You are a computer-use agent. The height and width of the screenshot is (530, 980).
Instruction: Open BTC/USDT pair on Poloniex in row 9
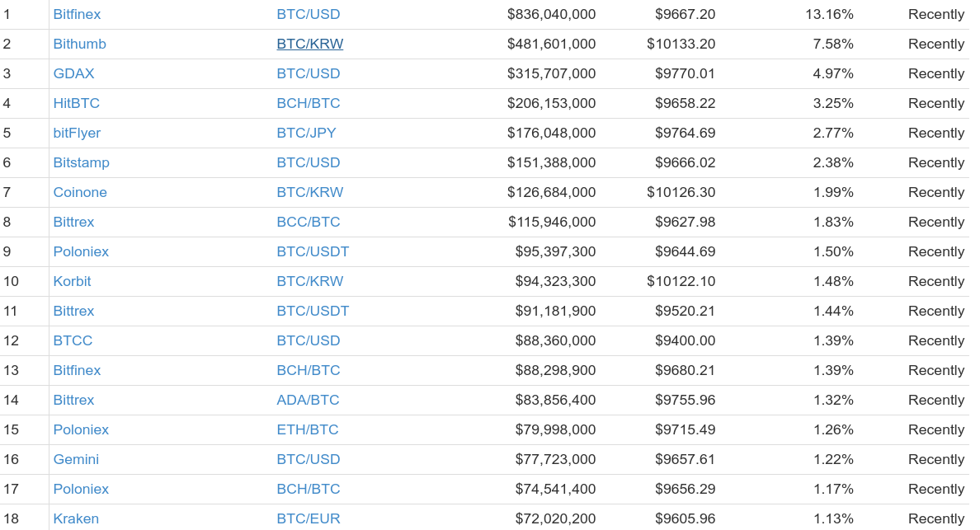coord(313,251)
